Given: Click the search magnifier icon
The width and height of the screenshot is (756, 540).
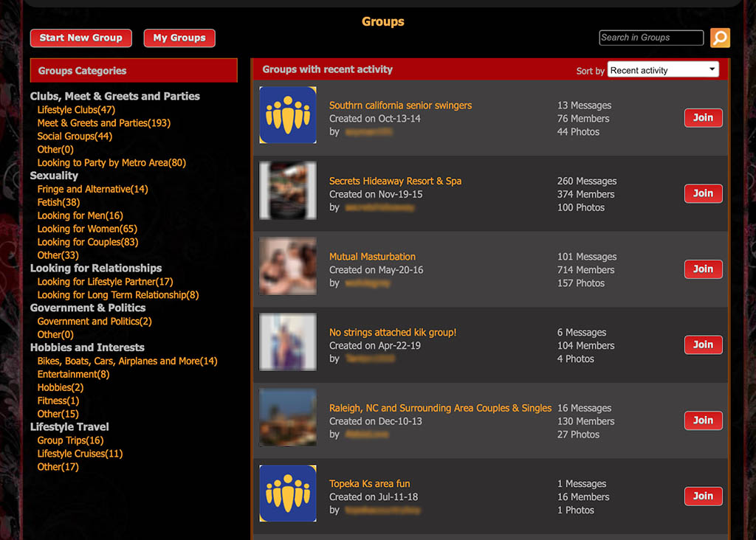Looking at the screenshot, I should click(719, 38).
